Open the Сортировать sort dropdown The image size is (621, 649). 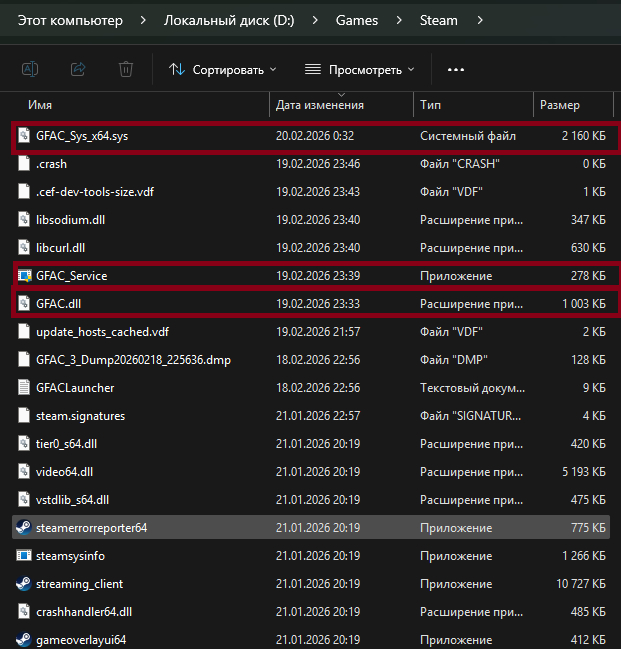(x=222, y=70)
